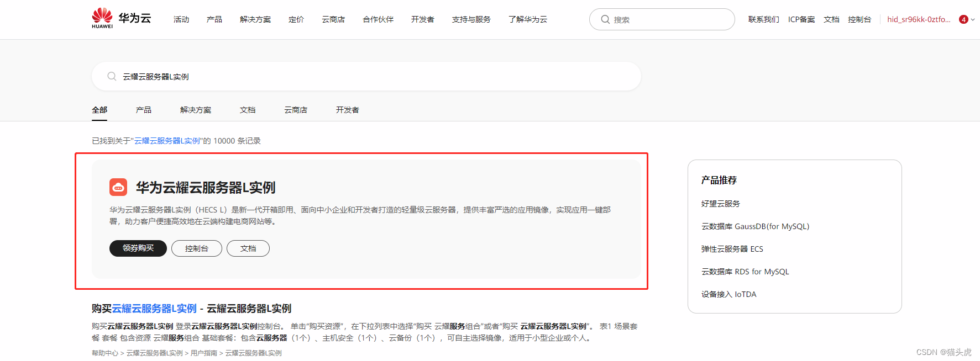Open the 产品 top navigation menu
This screenshot has height=361, width=980.
coord(214,19)
